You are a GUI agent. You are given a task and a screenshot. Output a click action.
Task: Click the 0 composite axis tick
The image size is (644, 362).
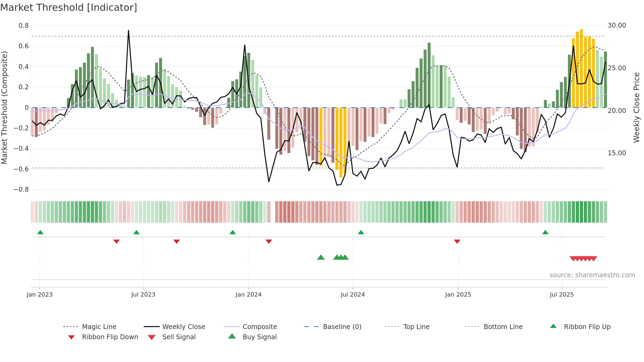[27, 108]
